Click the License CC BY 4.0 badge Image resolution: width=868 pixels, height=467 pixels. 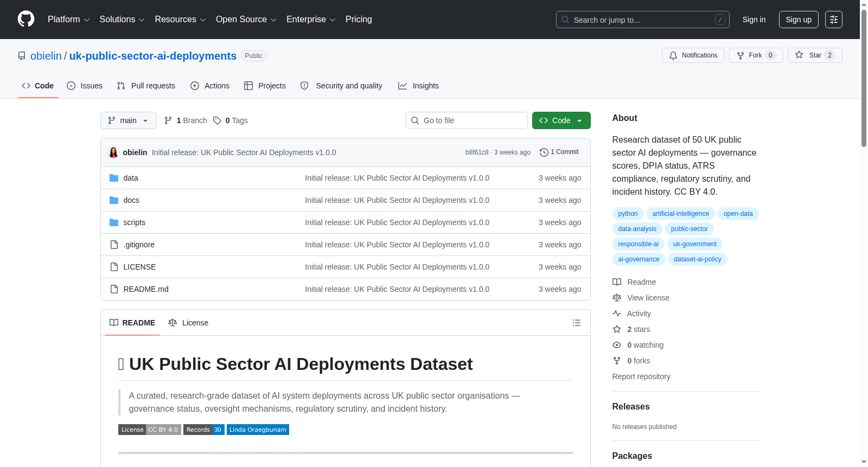[x=149, y=430]
